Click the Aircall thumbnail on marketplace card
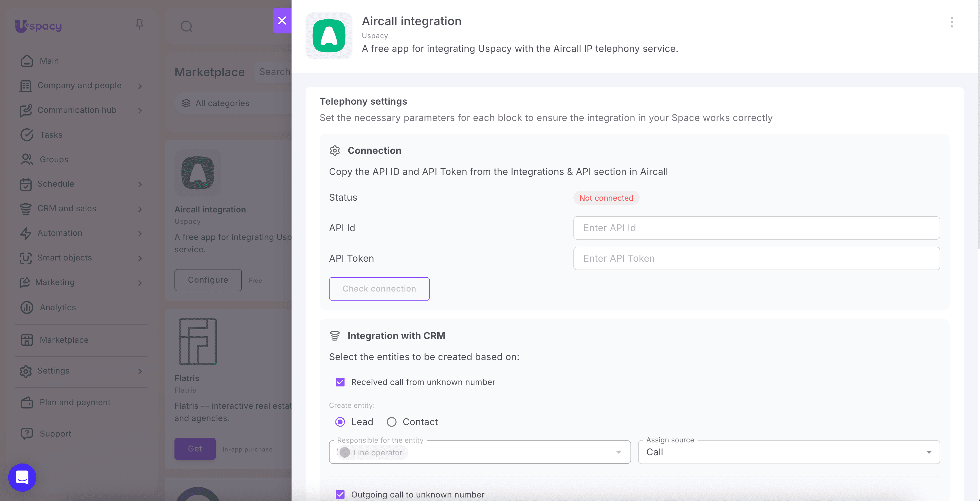This screenshot has height=501, width=980. (x=198, y=173)
